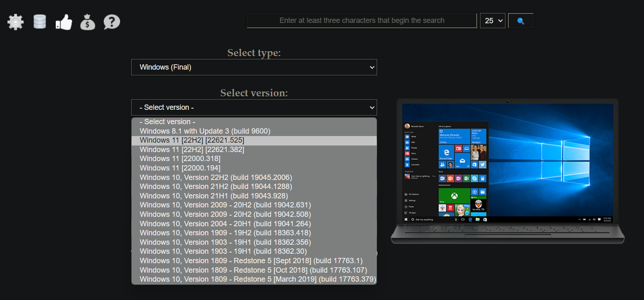Select Windows 11 [22000.194]
Screen dimensions: 644x300
[x=254, y=168]
